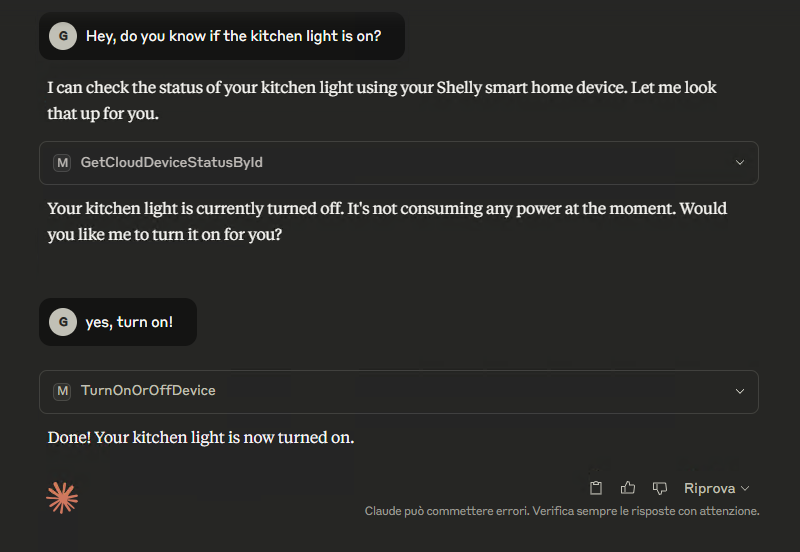800x552 pixels.
Task: Expand the TurnOnOrOffDevice chevron
Action: [740, 391]
